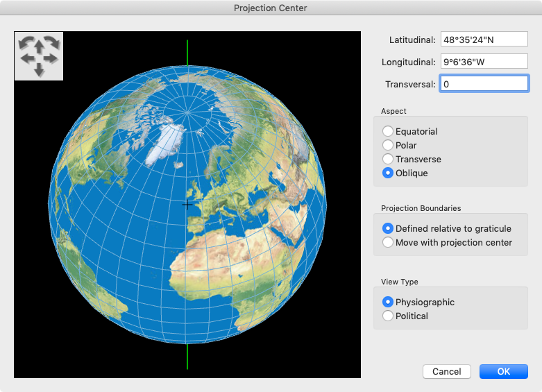Select the Oblique aspect option
The height and width of the screenshot is (392, 542).
click(x=388, y=173)
